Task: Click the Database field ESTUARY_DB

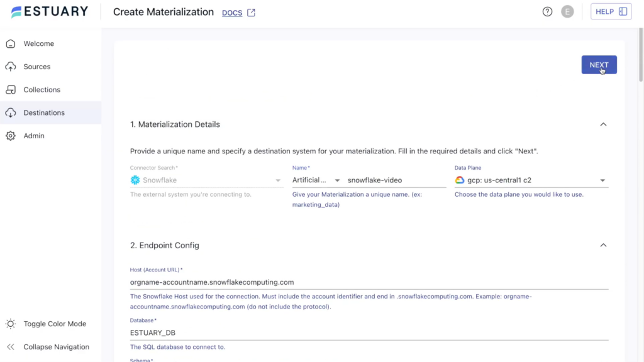Action: [x=369, y=333]
